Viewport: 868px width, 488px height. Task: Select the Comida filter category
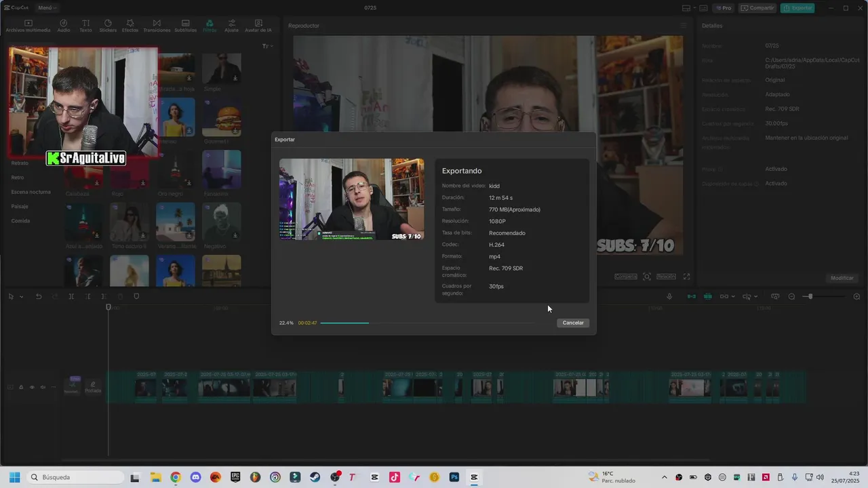click(20, 221)
